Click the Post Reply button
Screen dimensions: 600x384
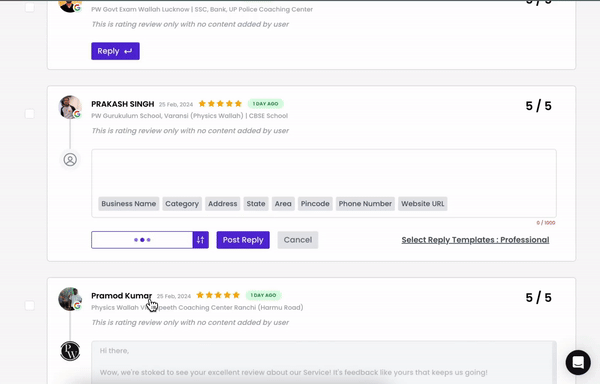pos(243,240)
